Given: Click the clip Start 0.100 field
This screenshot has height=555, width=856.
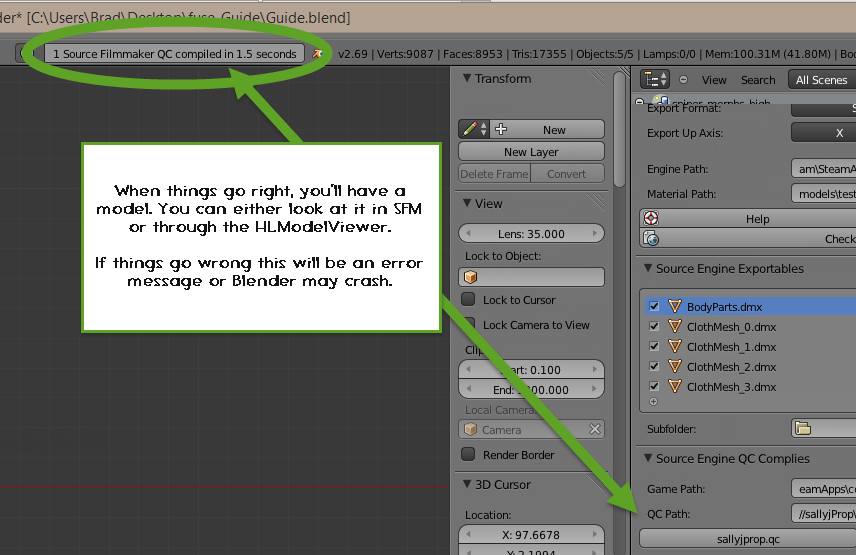Looking at the screenshot, I should pyautogui.click(x=531, y=369).
